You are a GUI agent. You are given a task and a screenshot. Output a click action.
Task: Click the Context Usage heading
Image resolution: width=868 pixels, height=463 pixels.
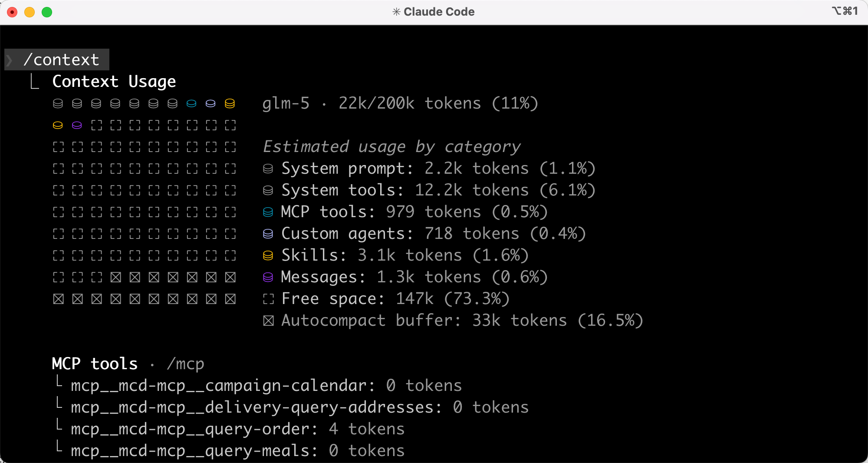tap(114, 82)
